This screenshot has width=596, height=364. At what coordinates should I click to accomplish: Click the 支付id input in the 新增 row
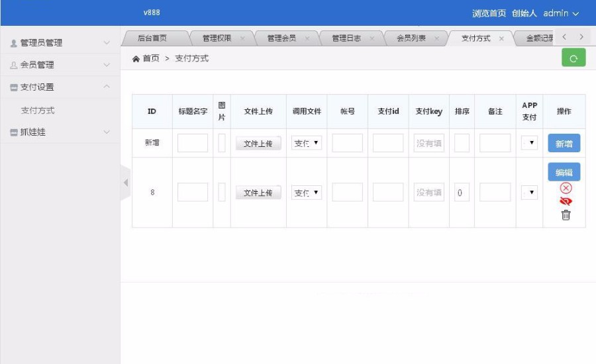coord(387,143)
